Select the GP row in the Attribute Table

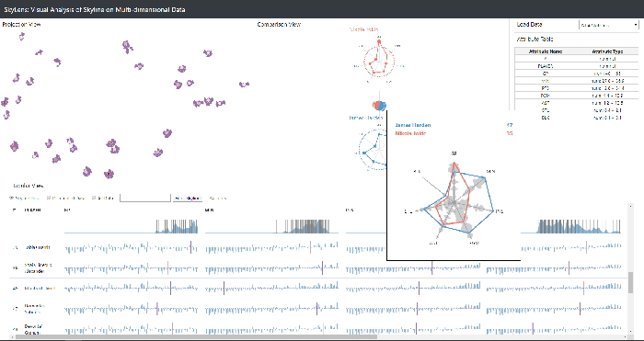click(576, 74)
